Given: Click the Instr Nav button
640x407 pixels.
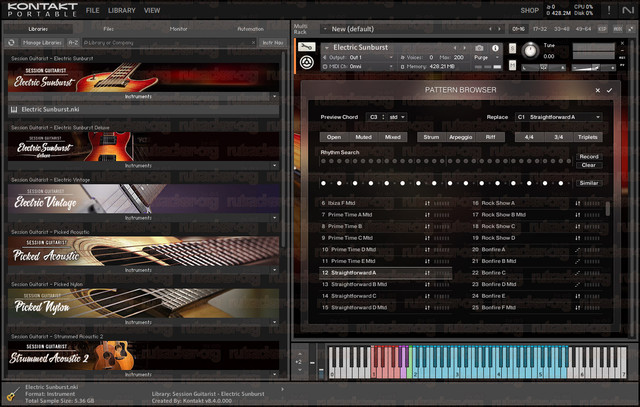Looking at the screenshot, I should pos(273,42).
